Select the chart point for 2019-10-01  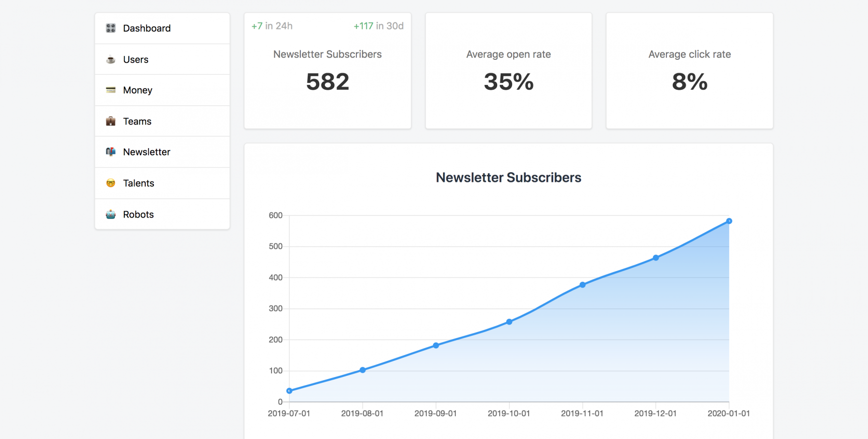coord(509,322)
